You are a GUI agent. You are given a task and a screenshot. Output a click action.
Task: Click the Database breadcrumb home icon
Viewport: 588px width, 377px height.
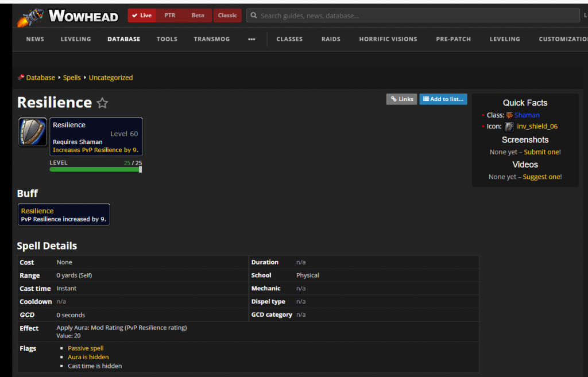pyautogui.click(x=21, y=77)
